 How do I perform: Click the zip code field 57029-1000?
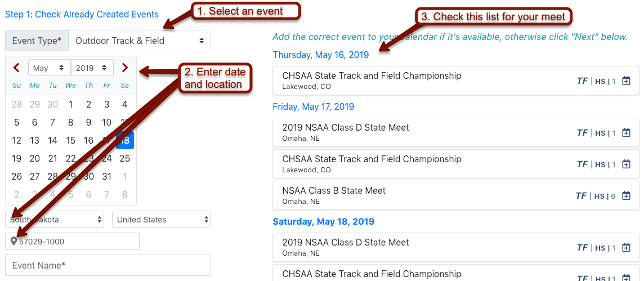tap(72, 242)
